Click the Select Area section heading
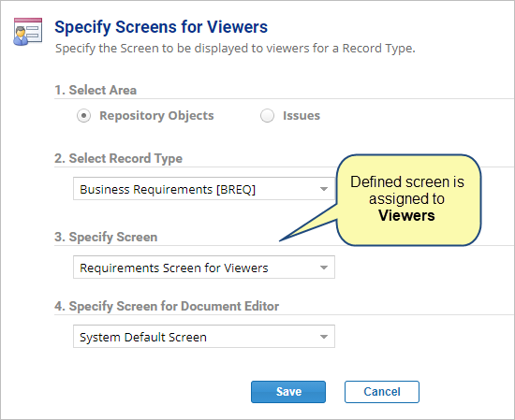 pyautogui.click(x=96, y=90)
